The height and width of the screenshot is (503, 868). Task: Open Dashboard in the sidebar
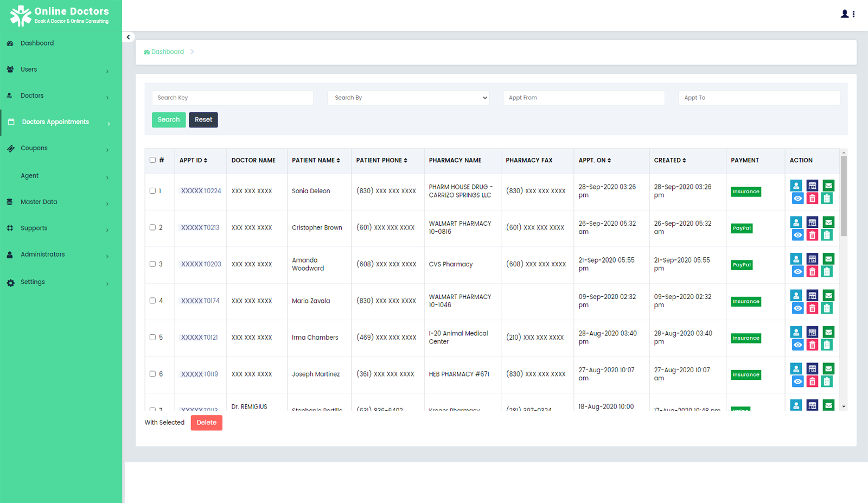37,43
